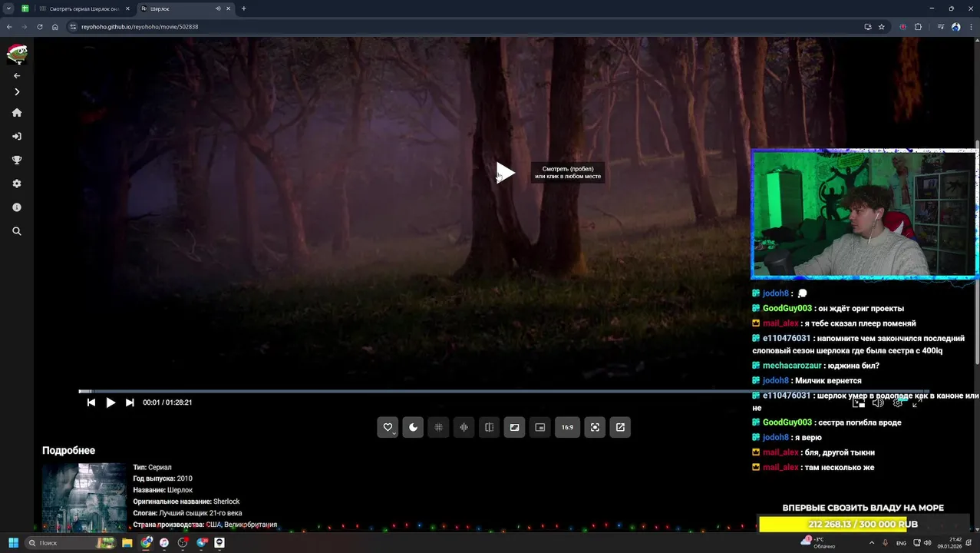Click the sidebar info icon
Screen dimensions: 980x553
tap(17, 207)
